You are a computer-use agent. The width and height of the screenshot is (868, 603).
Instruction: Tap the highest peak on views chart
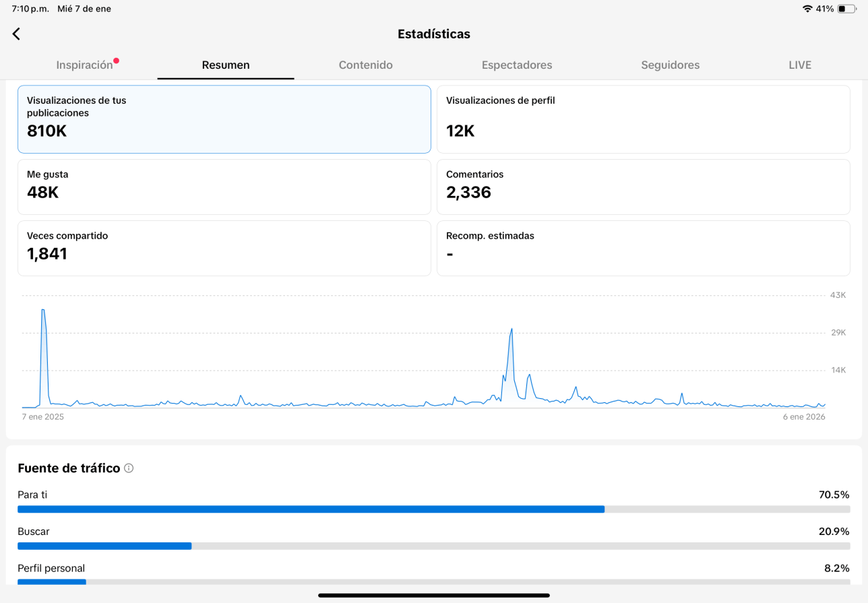click(43, 310)
